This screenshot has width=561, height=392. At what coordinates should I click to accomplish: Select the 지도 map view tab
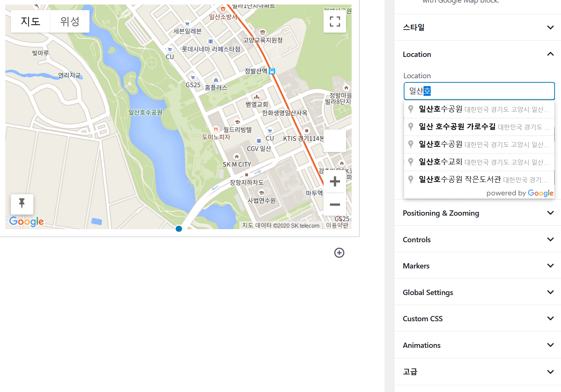(30, 21)
